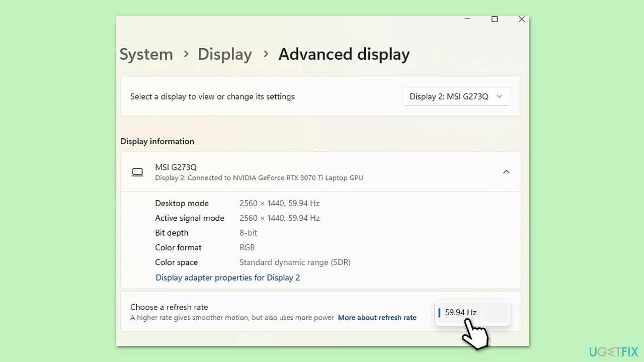Open the Display breadcrumb page

224,54
